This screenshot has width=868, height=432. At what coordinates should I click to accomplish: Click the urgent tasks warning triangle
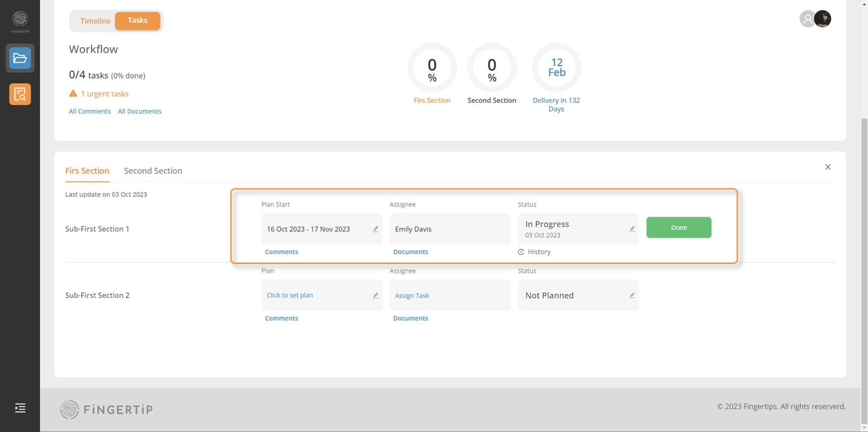[x=73, y=93]
